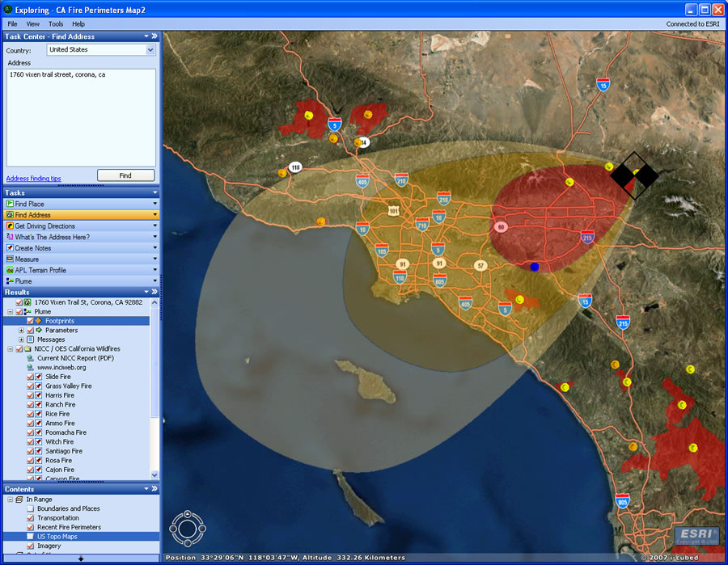Open the File menu
The height and width of the screenshot is (565, 728).
[12, 23]
